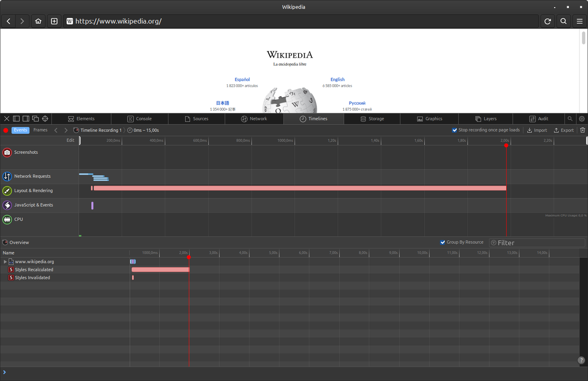The image size is (588, 381).
Task: Click the pink Layout & Rendering bar
Action: (300, 188)
